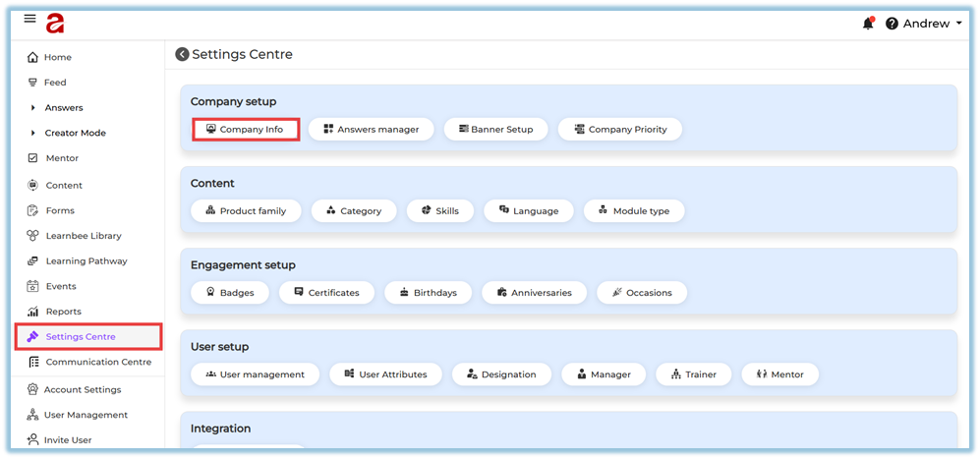Click the Home icon in sidebar
The width and height of the screenshot is (980, 459).
pos(33,58)
